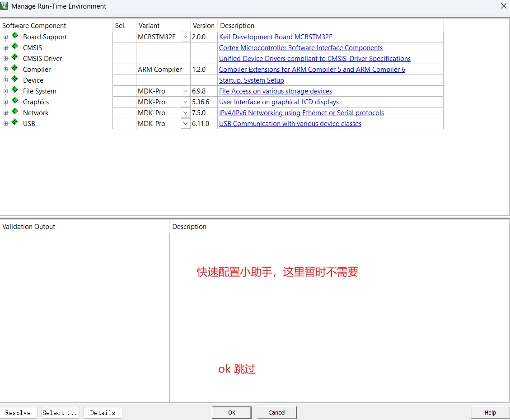This screenshot has height=420, width=510.
Task: Click the green diamond icon beside File System
Action: (x=14, y=89)
